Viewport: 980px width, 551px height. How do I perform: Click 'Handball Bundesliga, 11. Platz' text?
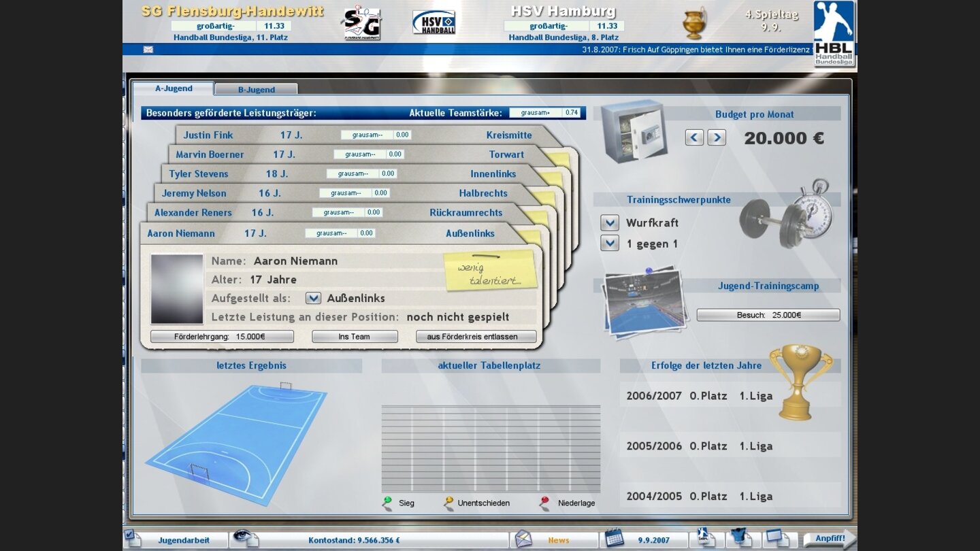pyautogui.click(x=231, y=37)
